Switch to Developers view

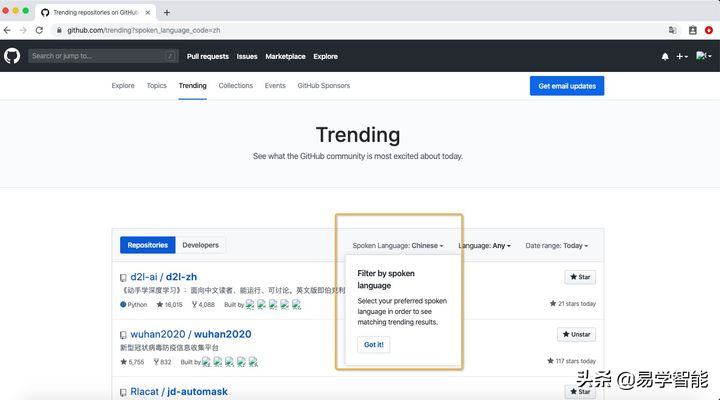click(200, 245)
